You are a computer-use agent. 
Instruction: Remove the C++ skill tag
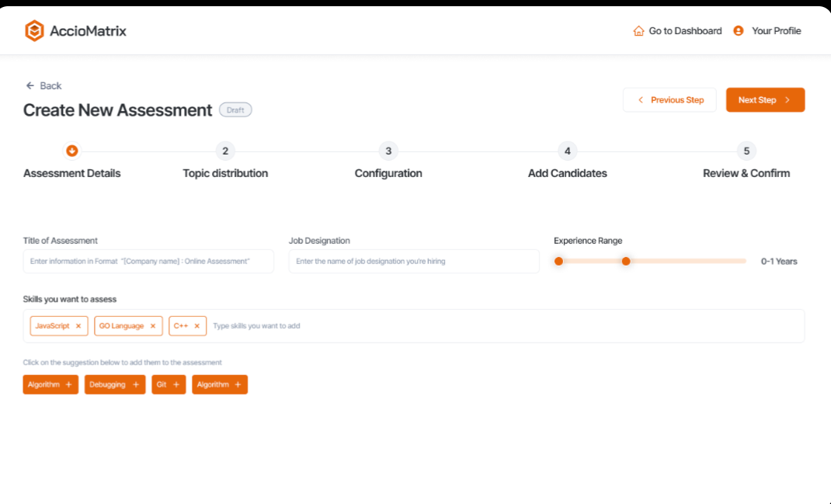[x=199, y=325]
